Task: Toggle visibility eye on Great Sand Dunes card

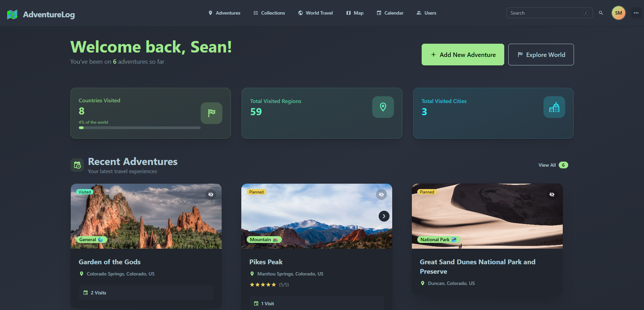Action: click(x=552, y=194)
